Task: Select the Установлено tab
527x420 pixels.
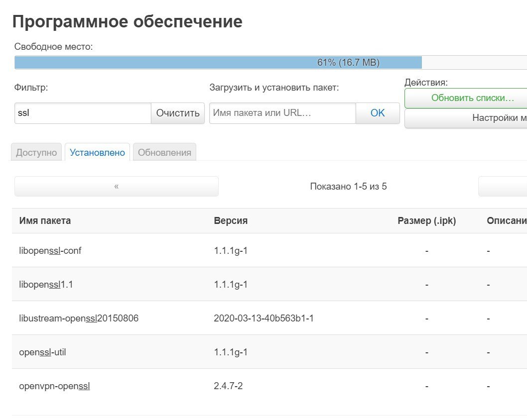Action: 97,152
